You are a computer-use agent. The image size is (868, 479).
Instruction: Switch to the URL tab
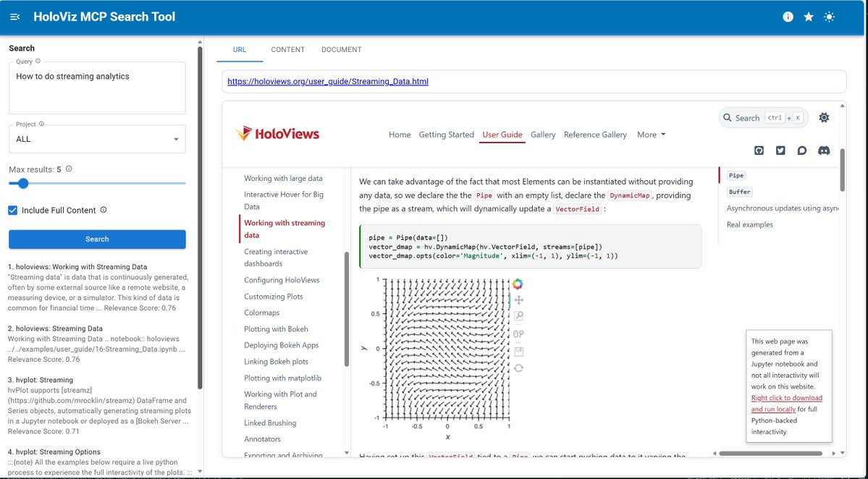click(x=240, y=49)
